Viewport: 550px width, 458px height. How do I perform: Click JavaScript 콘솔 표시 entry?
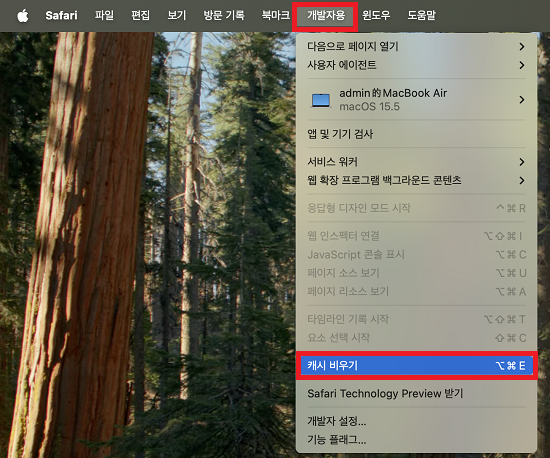pos(416,255)
